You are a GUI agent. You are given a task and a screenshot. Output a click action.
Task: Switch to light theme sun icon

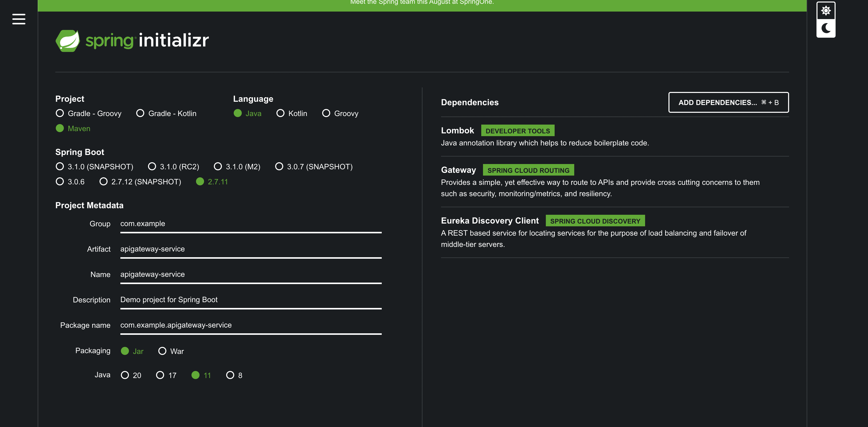pyautogui.click(x=826, y=11)
